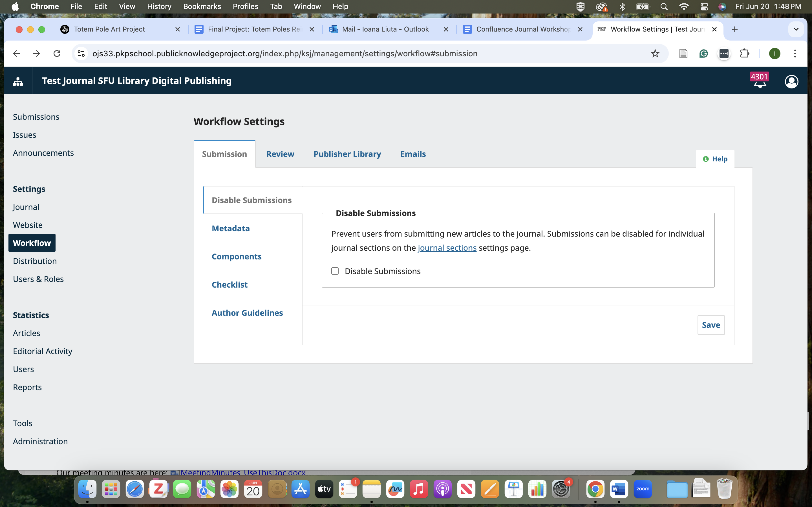
Task: Click the site hierarchy icon beside journal title
Action: coord(18,81)
